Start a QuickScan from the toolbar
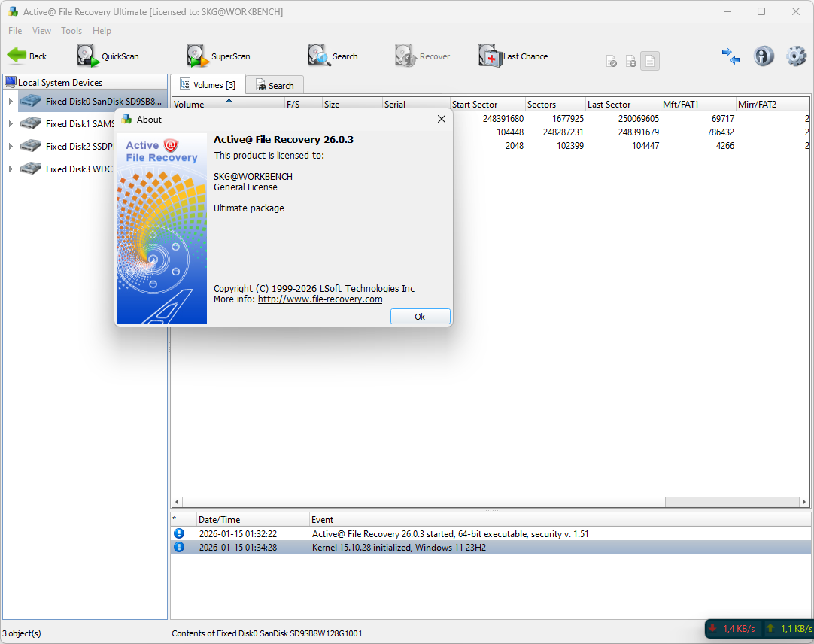 [x=108, y=56]
